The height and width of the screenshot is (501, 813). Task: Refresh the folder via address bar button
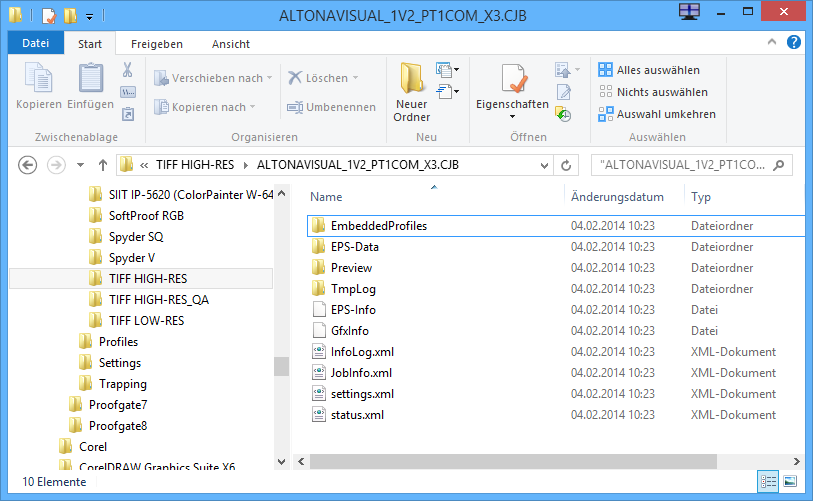[x=567, y=165]
